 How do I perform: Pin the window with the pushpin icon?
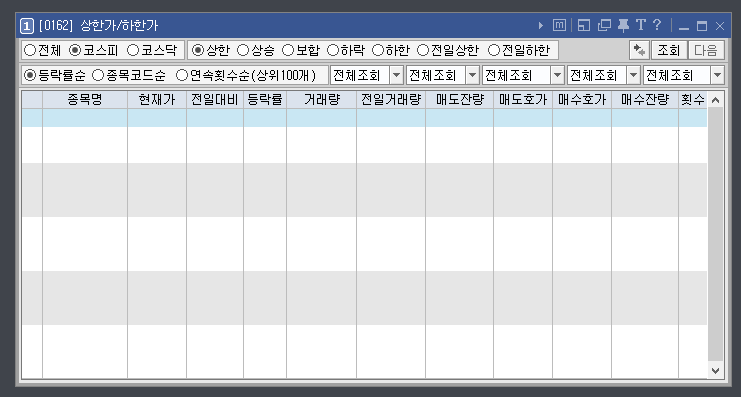pos(623,26)
